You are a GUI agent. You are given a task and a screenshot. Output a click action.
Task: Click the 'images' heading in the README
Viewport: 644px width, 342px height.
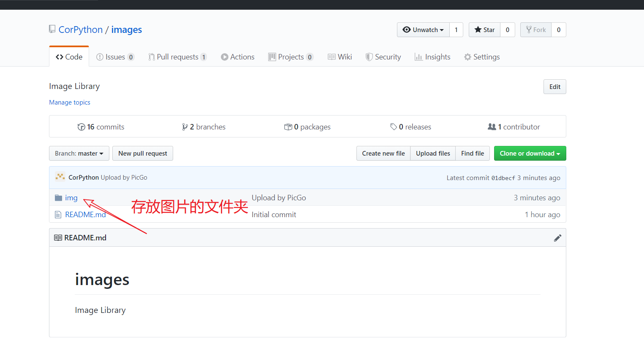[102, 280]
